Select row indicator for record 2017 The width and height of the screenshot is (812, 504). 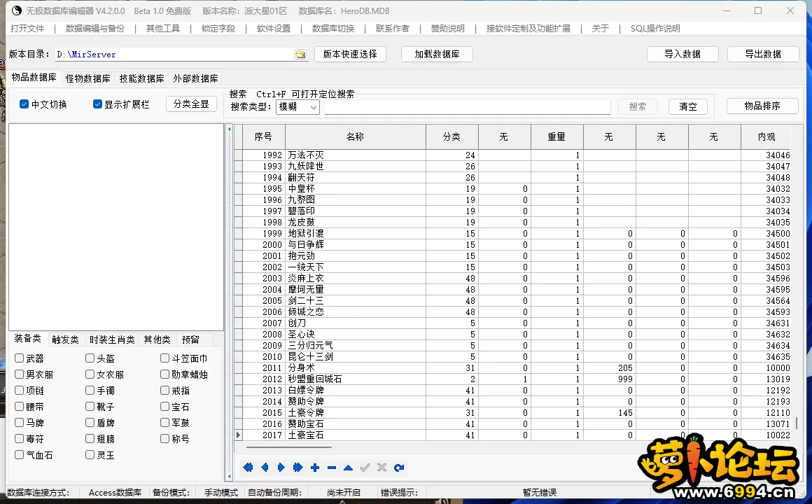(238, 435)
